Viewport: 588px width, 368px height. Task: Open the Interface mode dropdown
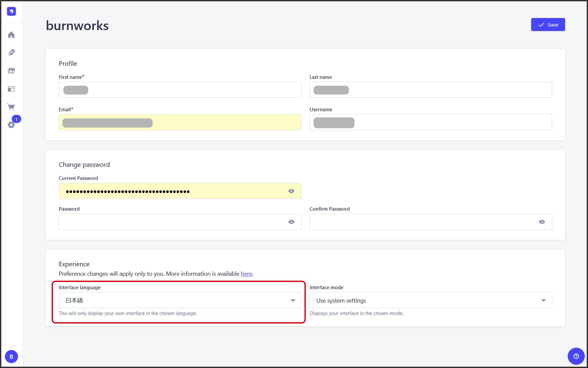click(431, 300)
